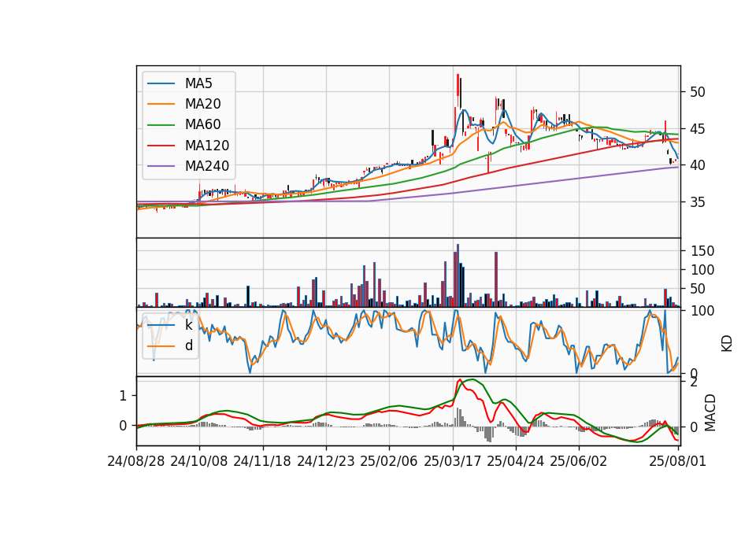
Task: Click the green MA60 legend line sample
Action: pyautogui.click(x=161, y=125)
